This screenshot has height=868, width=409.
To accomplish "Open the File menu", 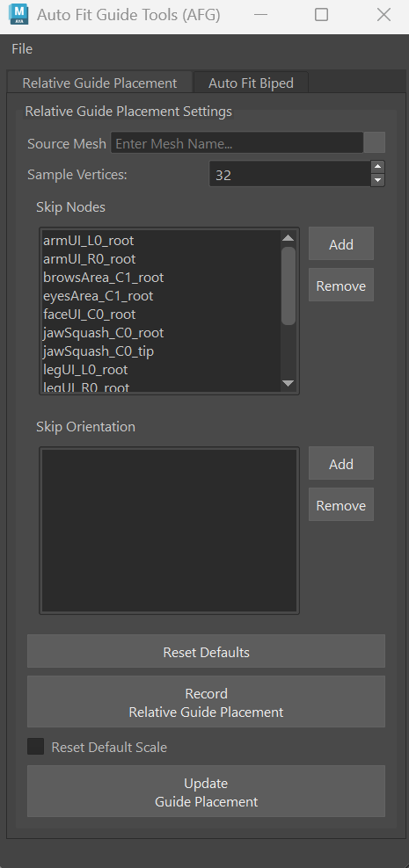I will pyautogui.click(x=22, y=49).
